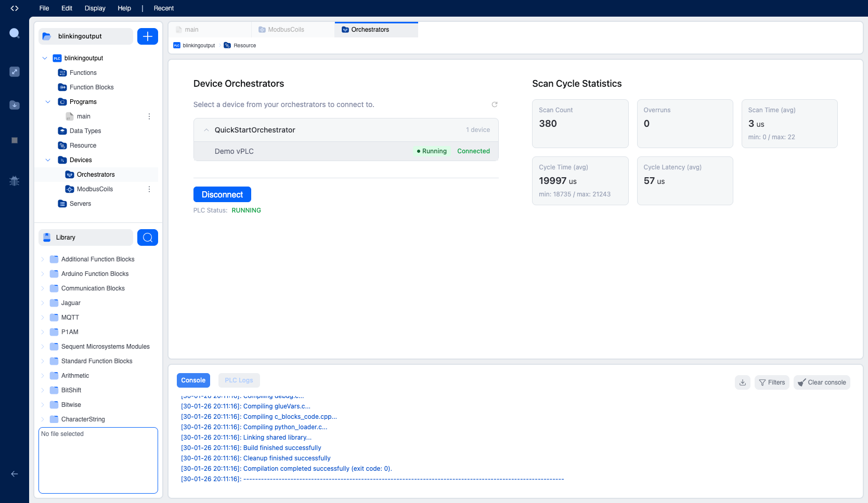Click the search icon in left sidebar
Viewport: 868px width, 503px height.
[15, 34]
